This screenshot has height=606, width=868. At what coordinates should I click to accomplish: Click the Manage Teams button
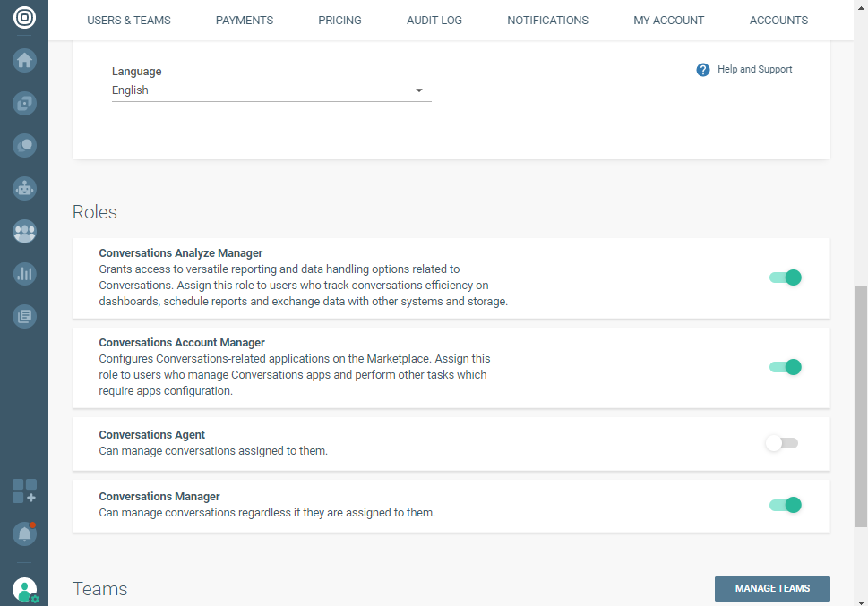click(772, 588)
